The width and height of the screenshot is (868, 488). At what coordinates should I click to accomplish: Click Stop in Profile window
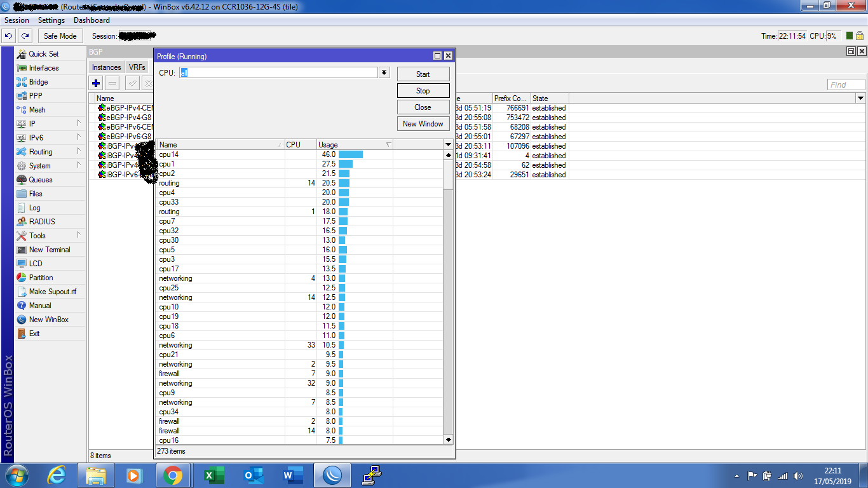pos(423,91)
